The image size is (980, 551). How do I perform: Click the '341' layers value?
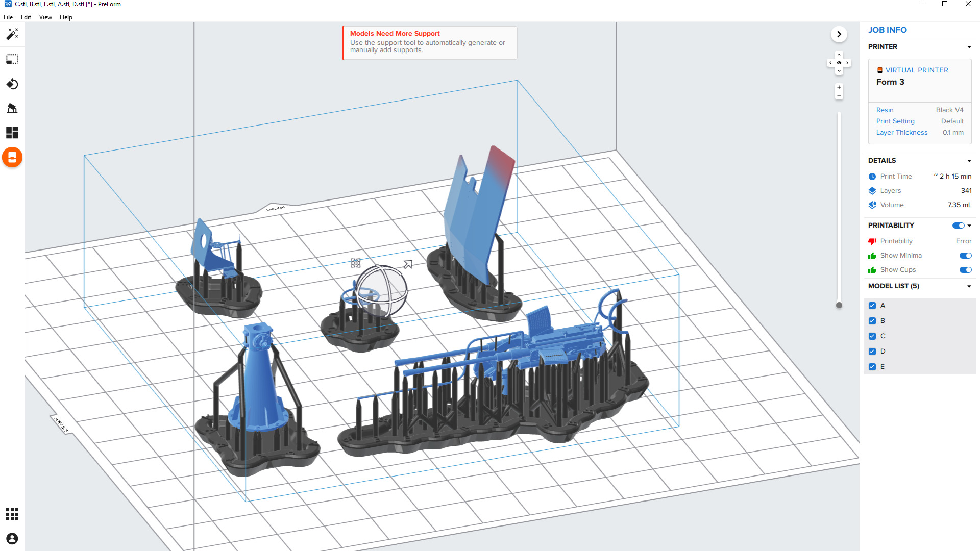(x=966, y=191)
